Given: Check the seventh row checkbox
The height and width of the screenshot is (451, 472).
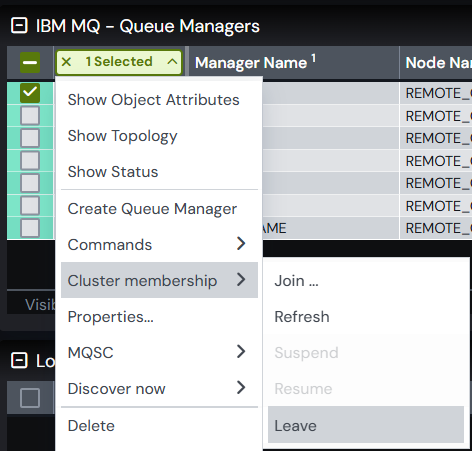Looking at the screenshot, I should (30, 228).
